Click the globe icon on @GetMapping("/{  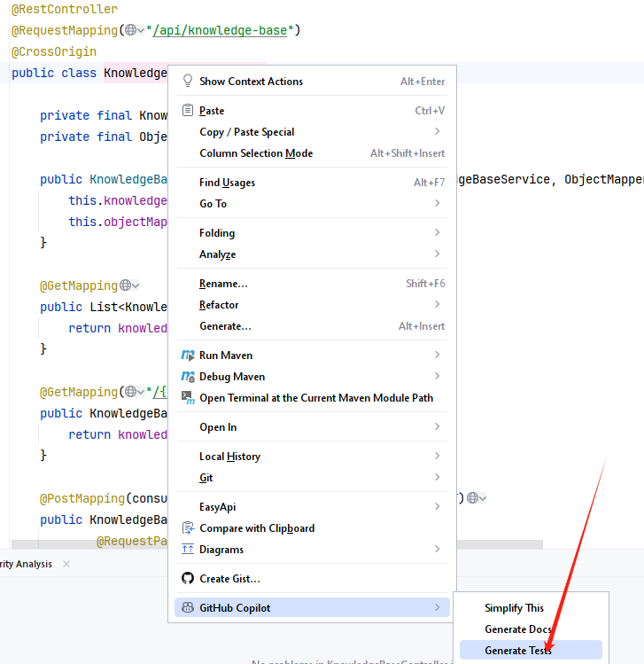[x=130, y=392]
